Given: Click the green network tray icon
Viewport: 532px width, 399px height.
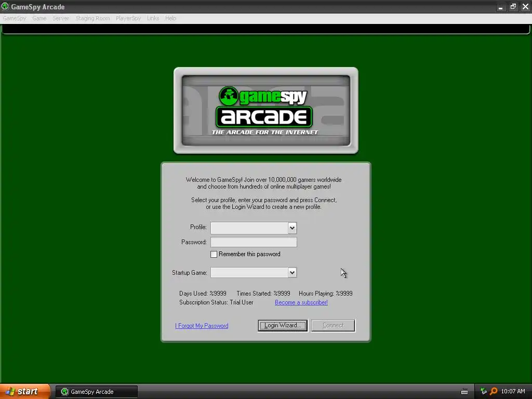Looking at the screenshot, I should point(484,391).
